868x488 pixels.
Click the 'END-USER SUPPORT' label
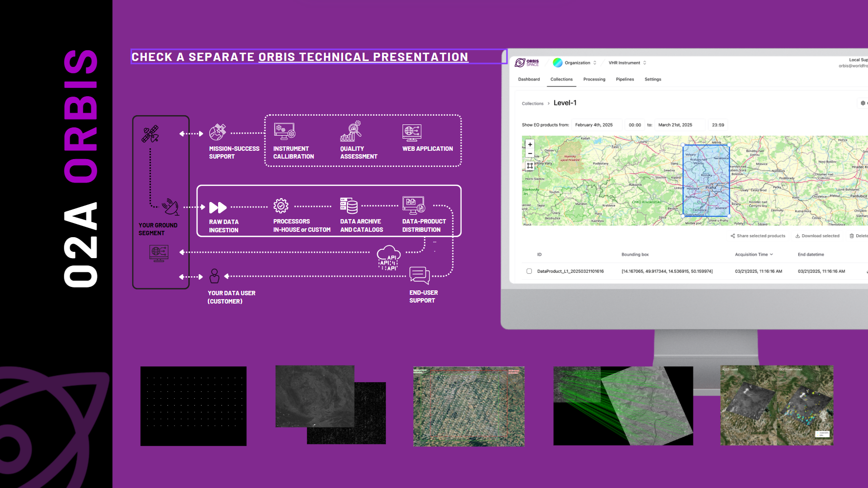pos(424,297)
